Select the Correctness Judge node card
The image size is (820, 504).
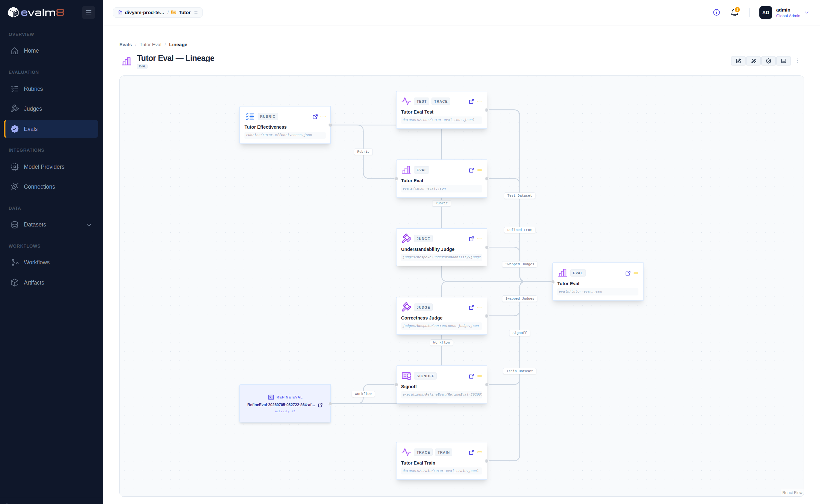click(441, 316)
